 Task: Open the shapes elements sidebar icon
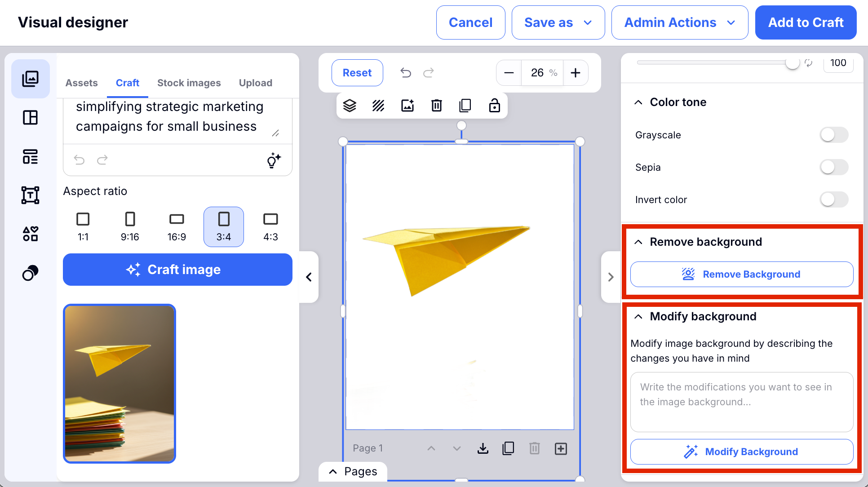[x=30, y=234]
